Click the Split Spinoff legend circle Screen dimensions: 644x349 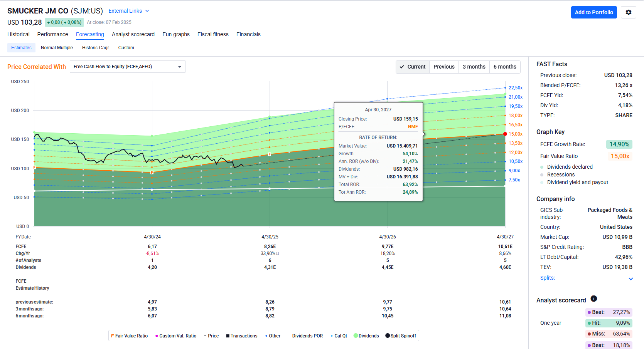point(388,336)
